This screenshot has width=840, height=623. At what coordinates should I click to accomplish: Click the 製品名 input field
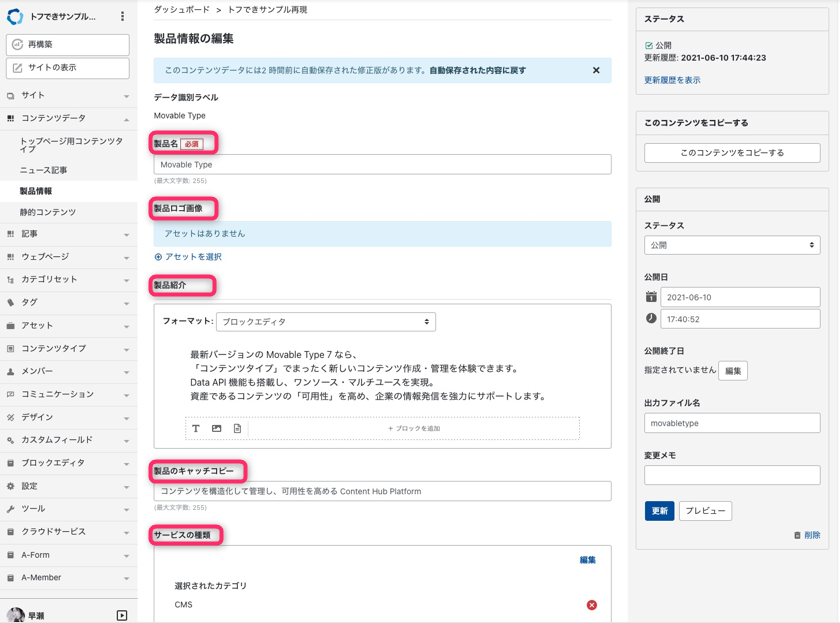(382, 164)
